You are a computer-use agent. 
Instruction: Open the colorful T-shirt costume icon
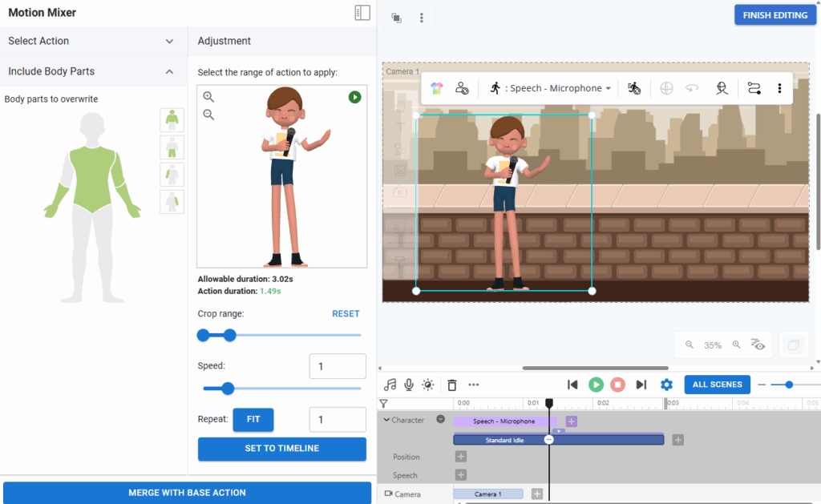[436, 88]
